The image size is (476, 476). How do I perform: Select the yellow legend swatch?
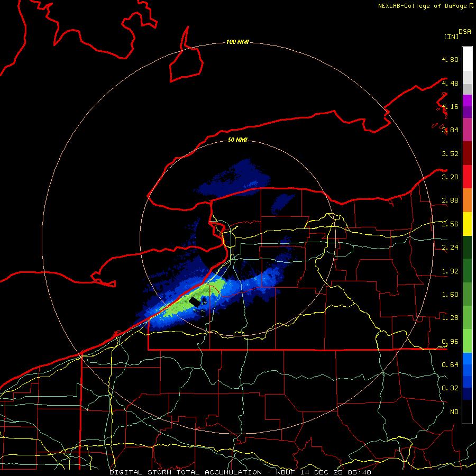pos(467,224)
